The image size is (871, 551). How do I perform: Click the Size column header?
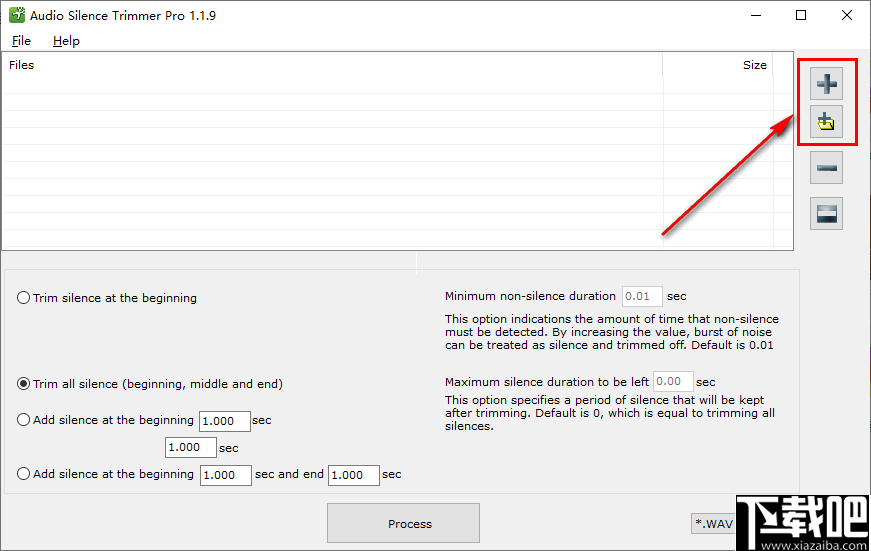[718, 65]
